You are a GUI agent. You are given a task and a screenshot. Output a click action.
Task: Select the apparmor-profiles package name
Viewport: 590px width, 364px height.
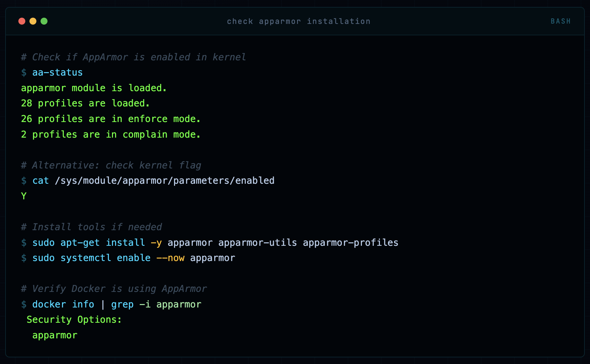(x=350, y=243)
